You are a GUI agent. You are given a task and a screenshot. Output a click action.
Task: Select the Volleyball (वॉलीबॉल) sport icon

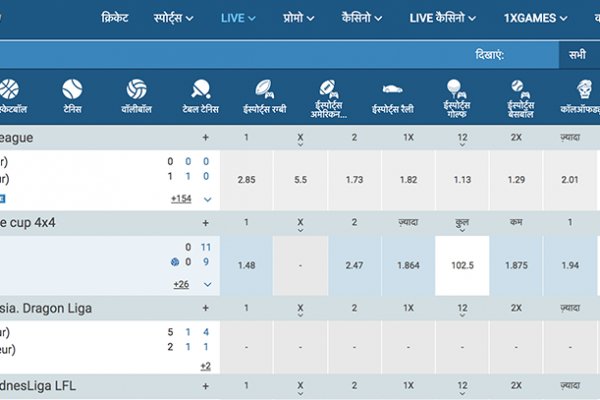click(x=137, y=90)
